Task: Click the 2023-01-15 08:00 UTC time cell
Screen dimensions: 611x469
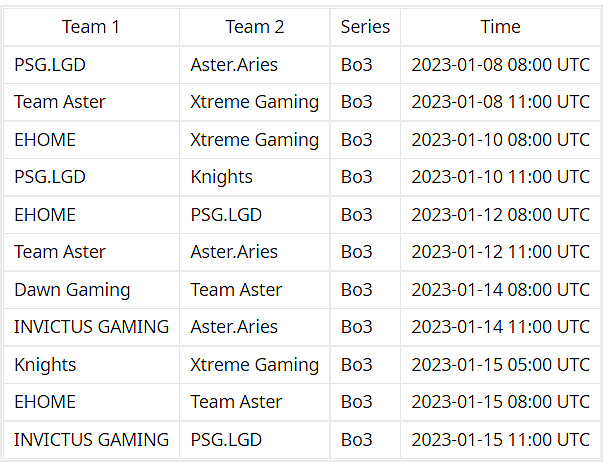Action: pos(500,402)
